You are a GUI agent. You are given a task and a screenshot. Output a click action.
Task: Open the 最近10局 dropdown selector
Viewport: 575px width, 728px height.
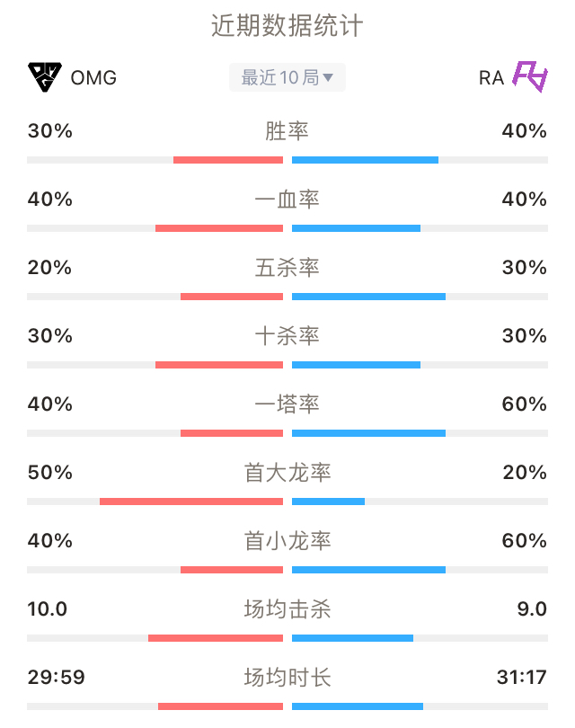287,77
